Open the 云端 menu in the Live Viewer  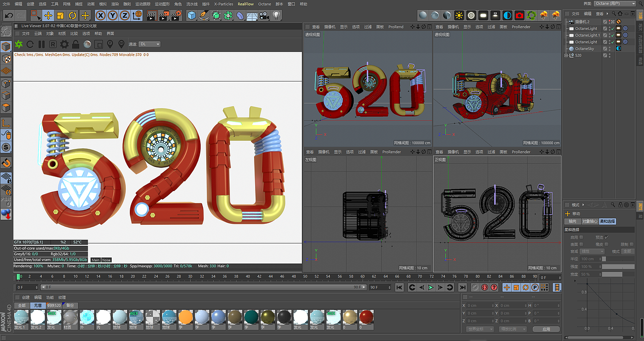tap(38, 33)
